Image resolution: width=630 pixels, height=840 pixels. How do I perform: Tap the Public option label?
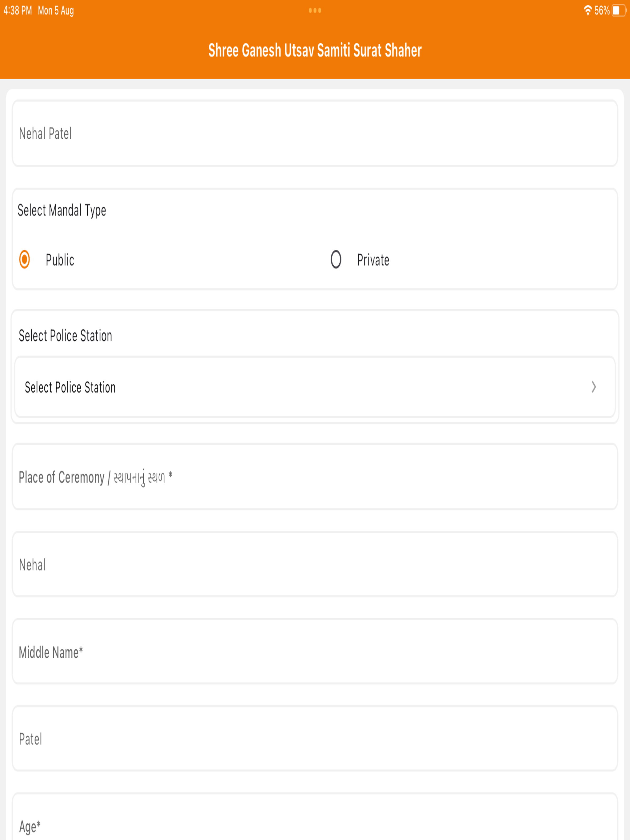pos(60,260)
